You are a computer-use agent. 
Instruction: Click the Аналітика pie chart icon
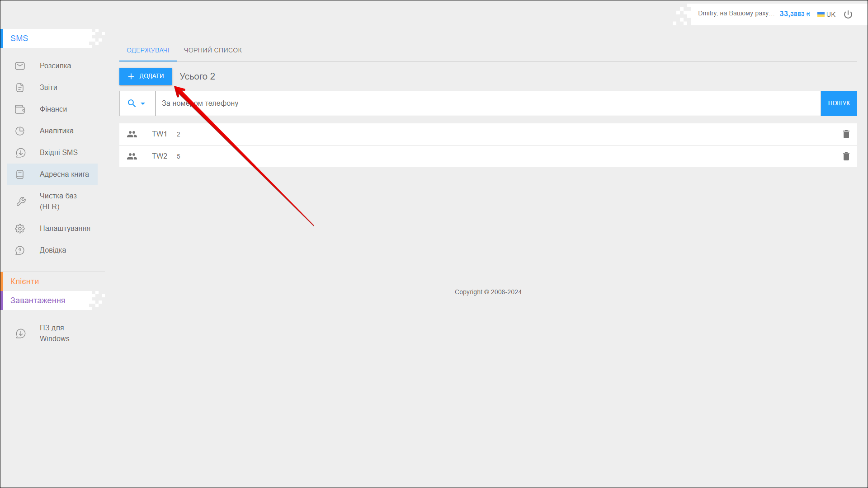(20, 131)
